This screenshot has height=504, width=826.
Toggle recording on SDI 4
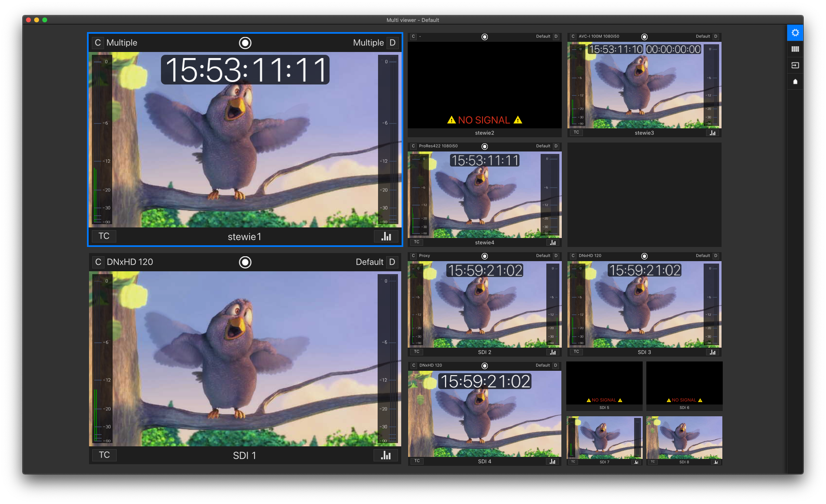(485, 366)
